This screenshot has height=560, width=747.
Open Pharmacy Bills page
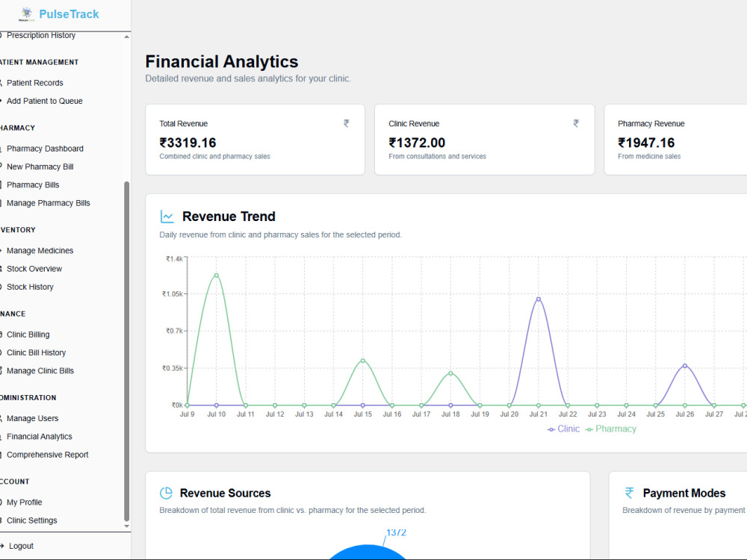33,184
